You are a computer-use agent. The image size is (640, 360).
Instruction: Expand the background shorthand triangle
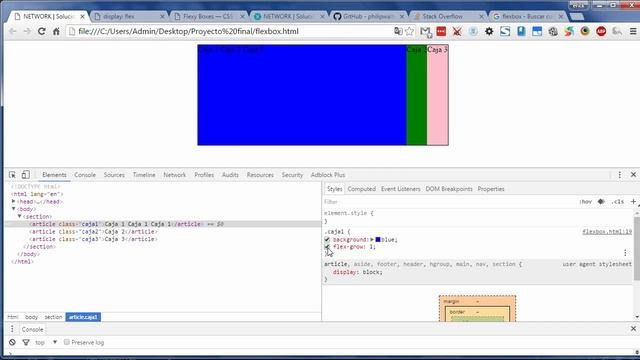pos(372,240)
